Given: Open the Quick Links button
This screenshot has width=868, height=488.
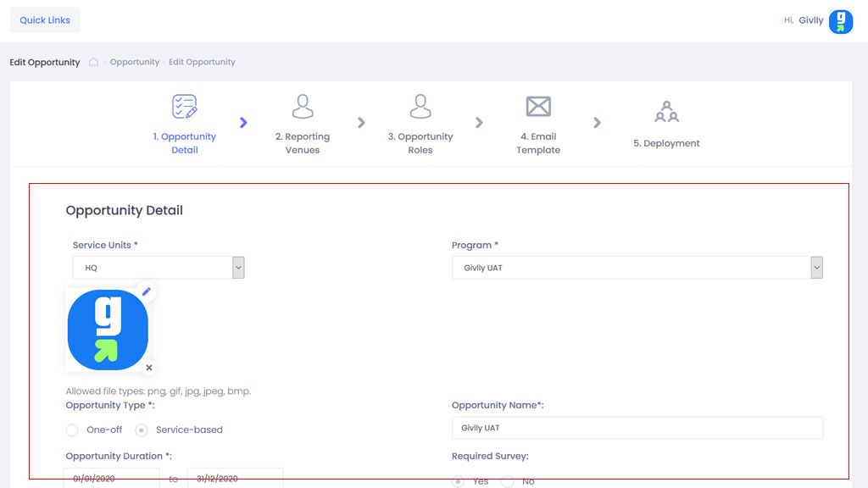Looking at the screenshot, I should (x=45, y=20).
